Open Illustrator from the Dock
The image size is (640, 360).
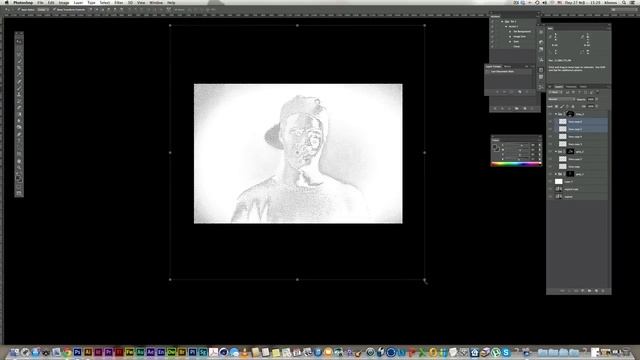(88, 352)
